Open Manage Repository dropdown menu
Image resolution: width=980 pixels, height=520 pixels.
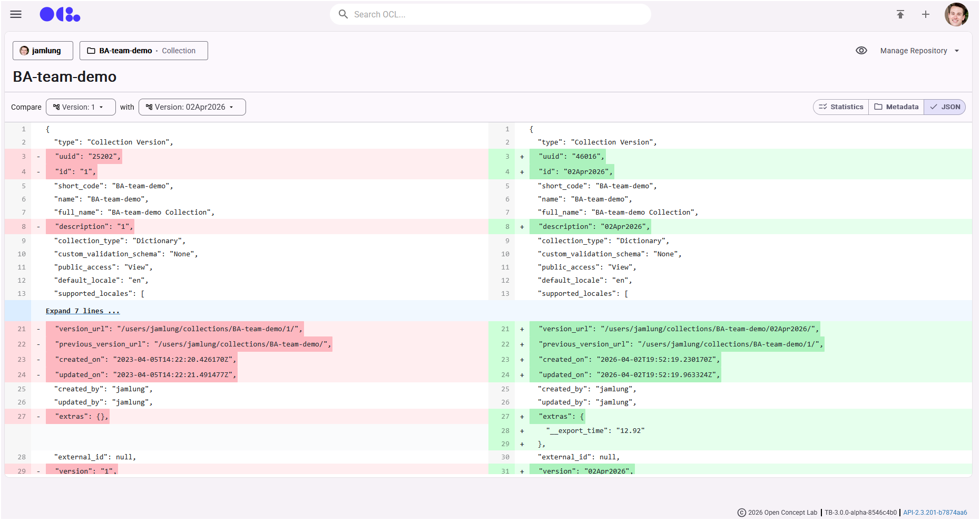click(x=919, y=51)
